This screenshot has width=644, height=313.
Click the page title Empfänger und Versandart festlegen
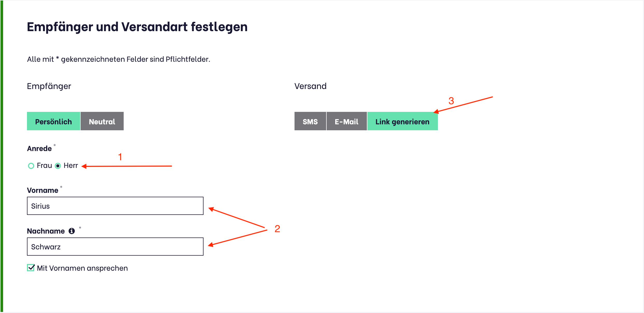click(x=137, y=27)
